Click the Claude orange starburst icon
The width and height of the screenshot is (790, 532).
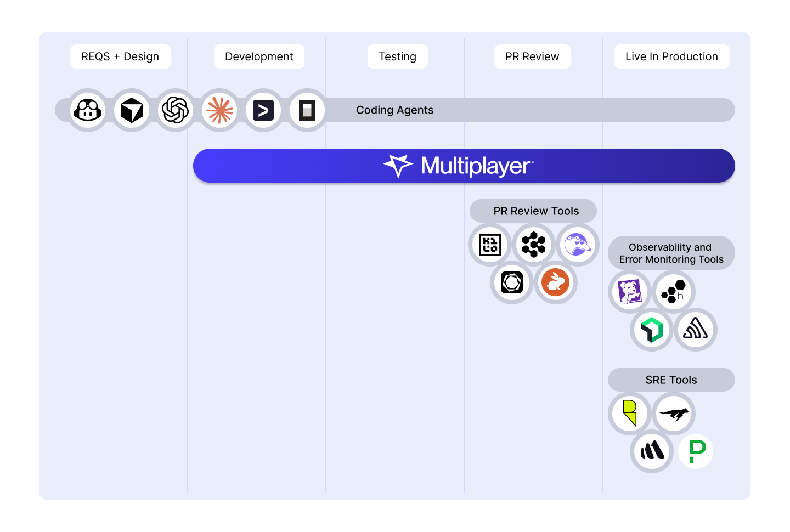point(219,110)
